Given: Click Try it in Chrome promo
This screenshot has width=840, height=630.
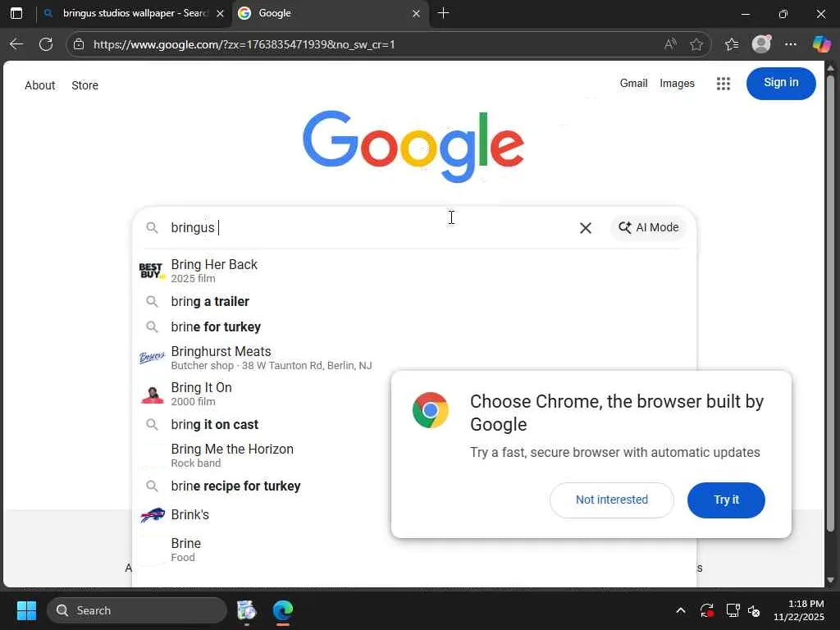Looking at the screenshot, I should coord(726,500).
